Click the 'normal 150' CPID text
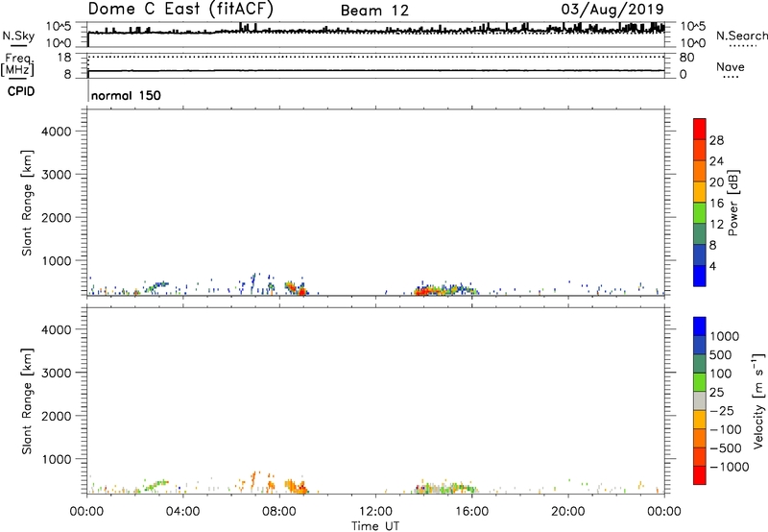Screen dimensions: 768x532 pos(126,95)
